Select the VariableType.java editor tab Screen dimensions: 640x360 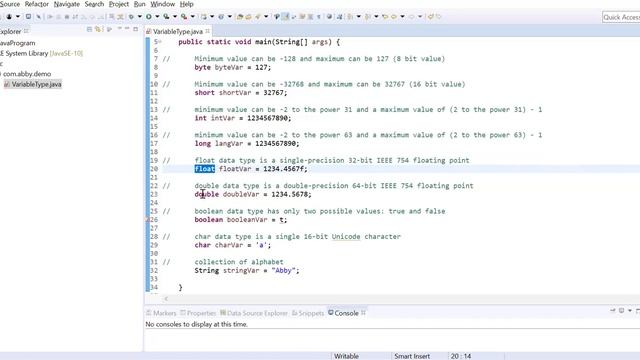pyautogui.click(x=178, y=31)
